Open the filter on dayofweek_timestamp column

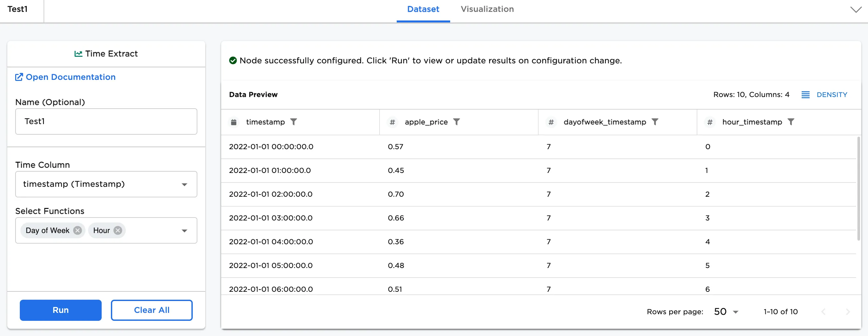click(x=655, y=122)
